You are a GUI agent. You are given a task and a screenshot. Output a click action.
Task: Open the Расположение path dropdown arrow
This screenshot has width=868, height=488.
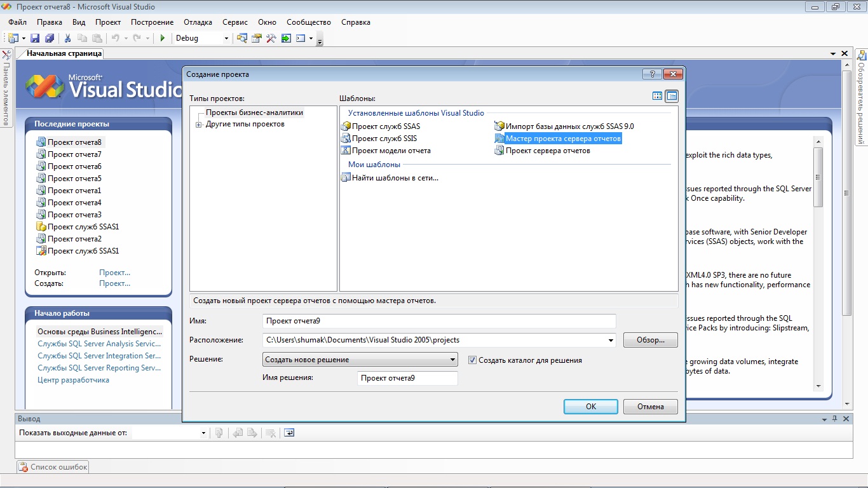[x=611, y=340]
